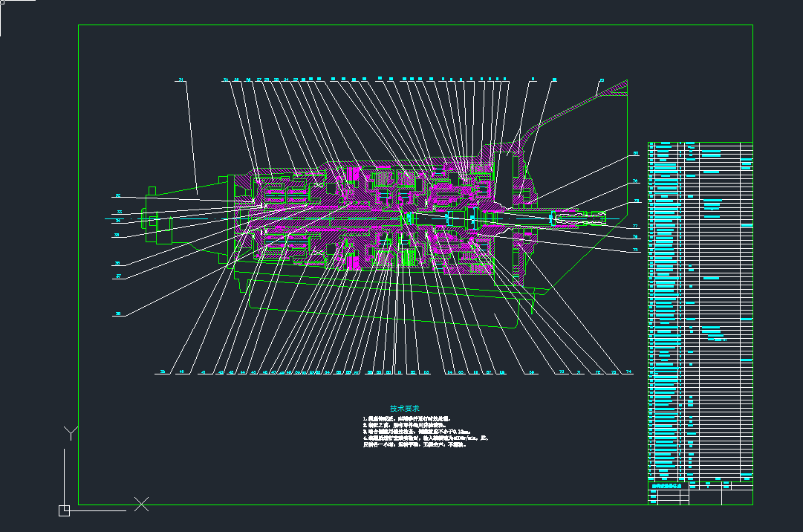Screen dimensions: 803x532
Task: Select the output shaft flange on left end
Action: pos(149,220)
